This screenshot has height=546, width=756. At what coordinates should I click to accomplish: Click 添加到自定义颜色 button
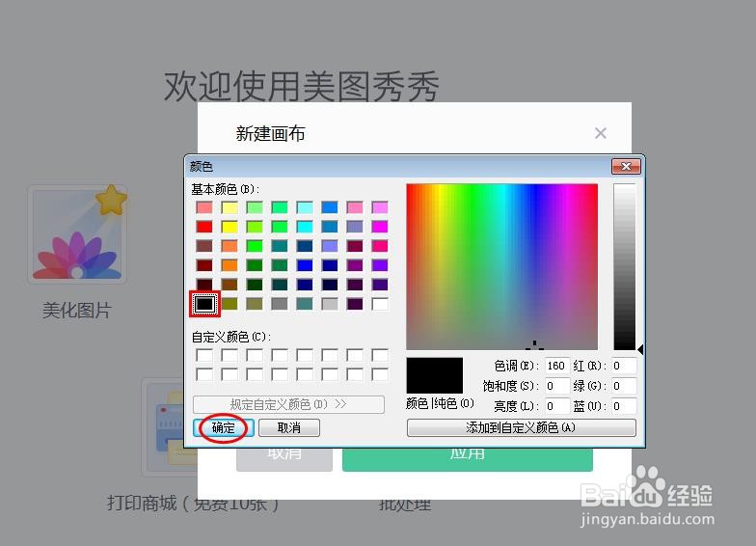pos(521,428)
